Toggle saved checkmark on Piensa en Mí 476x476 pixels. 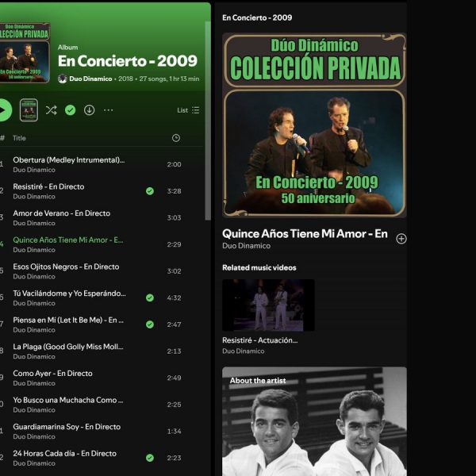coord(150,324)
